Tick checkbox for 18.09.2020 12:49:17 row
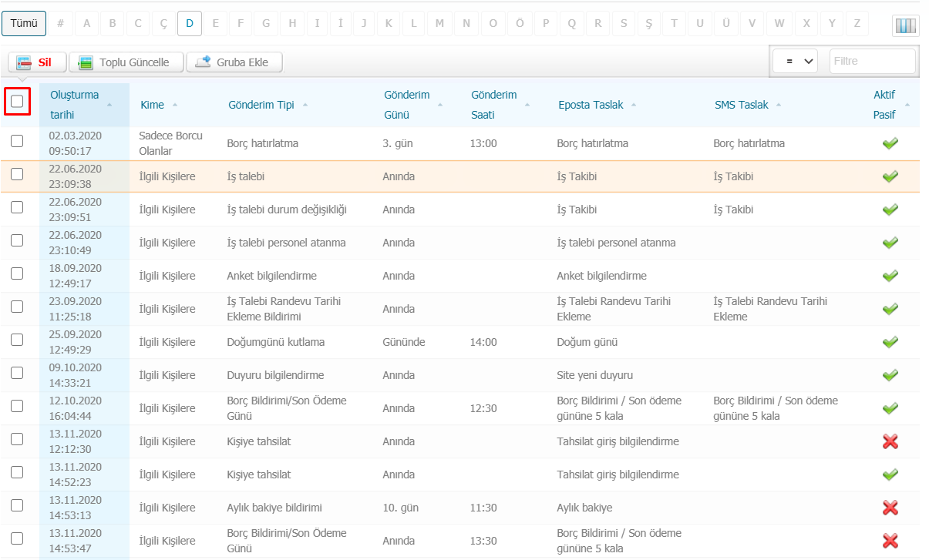 tap(17, 273)
